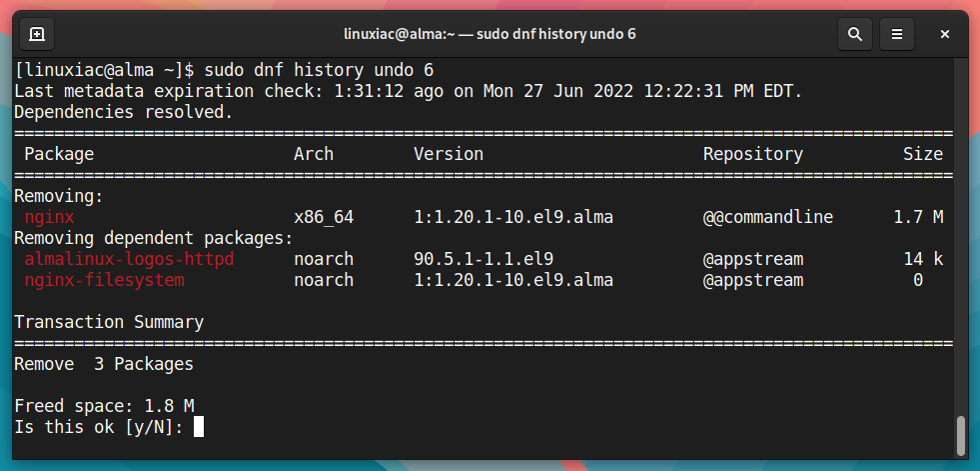Click the terminal vertical scrollbar thumb

(x=961, y=435)
